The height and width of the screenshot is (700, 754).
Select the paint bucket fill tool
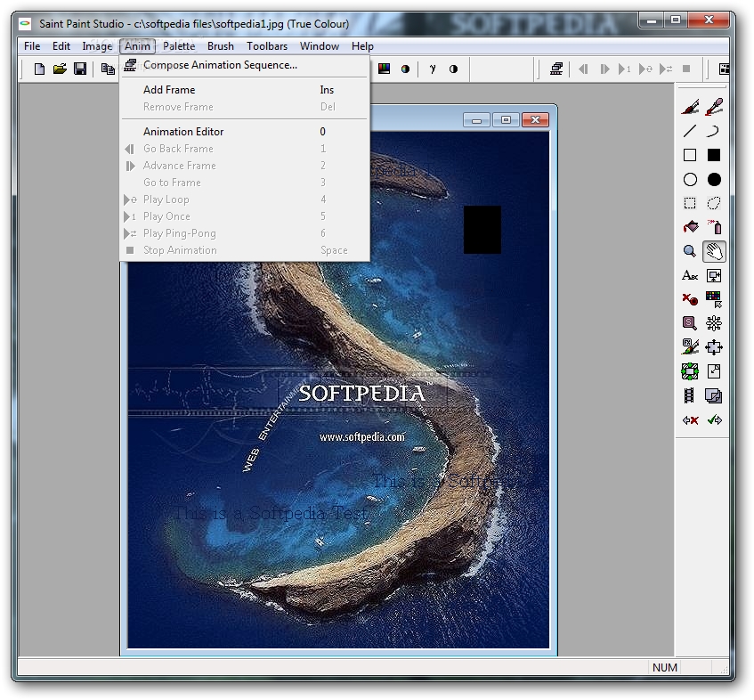[690, 226]
